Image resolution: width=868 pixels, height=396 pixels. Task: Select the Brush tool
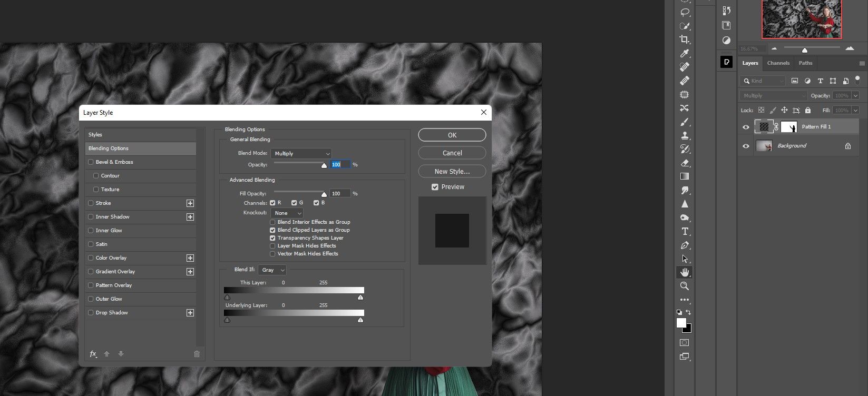(x=685, y=122)
